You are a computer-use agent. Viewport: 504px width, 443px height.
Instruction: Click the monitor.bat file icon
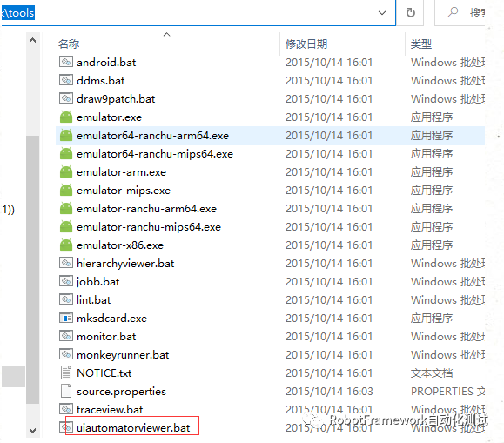[x=66, y=336]
